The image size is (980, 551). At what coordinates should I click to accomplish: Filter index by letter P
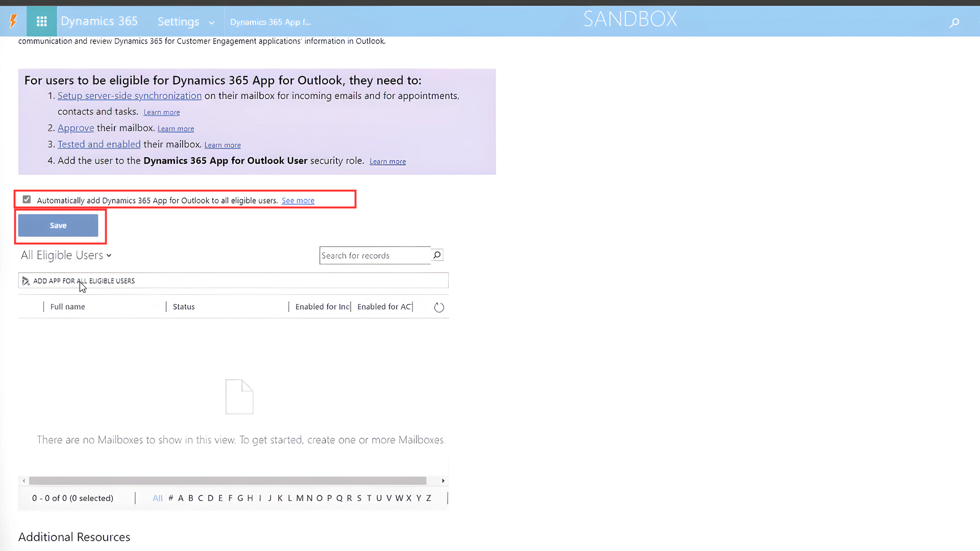pyautogui.click(x=329, y=498)
